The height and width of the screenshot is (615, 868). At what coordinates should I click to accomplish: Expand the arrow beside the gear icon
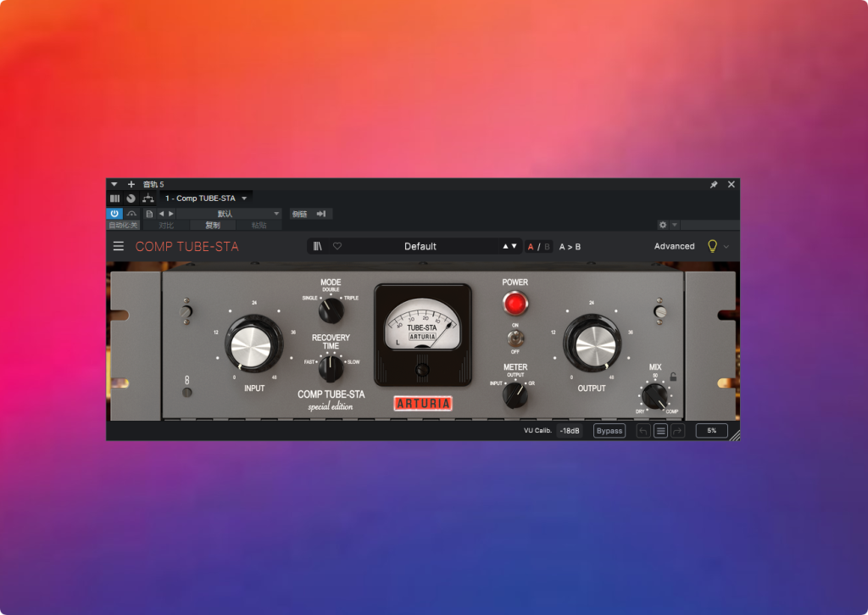tap(674, 225)
